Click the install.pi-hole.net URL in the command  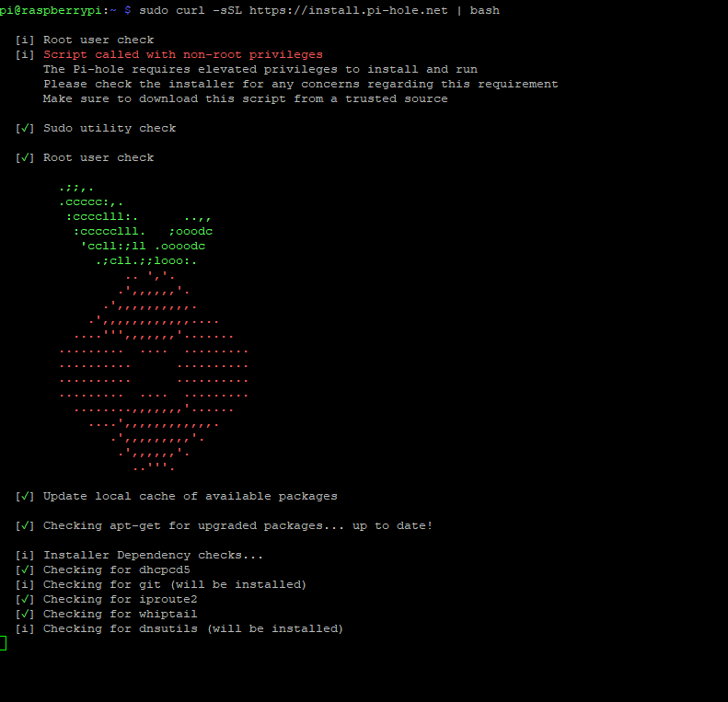tap(348, 10)
